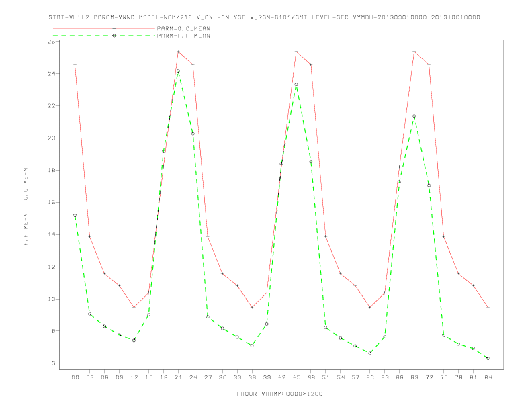The height and width of the screenshot is (411, 532).
Task: Select the green dashed legend line sample
Action: [104, 36]
